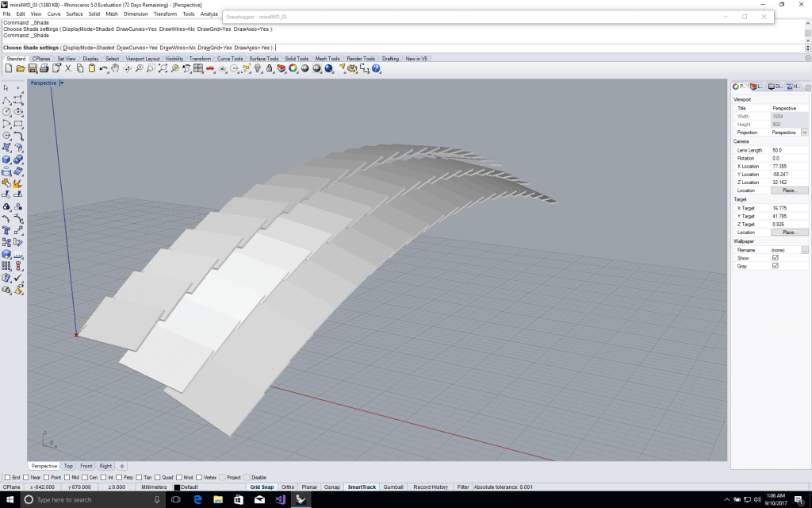Click the color wheel icon in toolbar
Screen dimensions: 812x508
click(293, 68)
